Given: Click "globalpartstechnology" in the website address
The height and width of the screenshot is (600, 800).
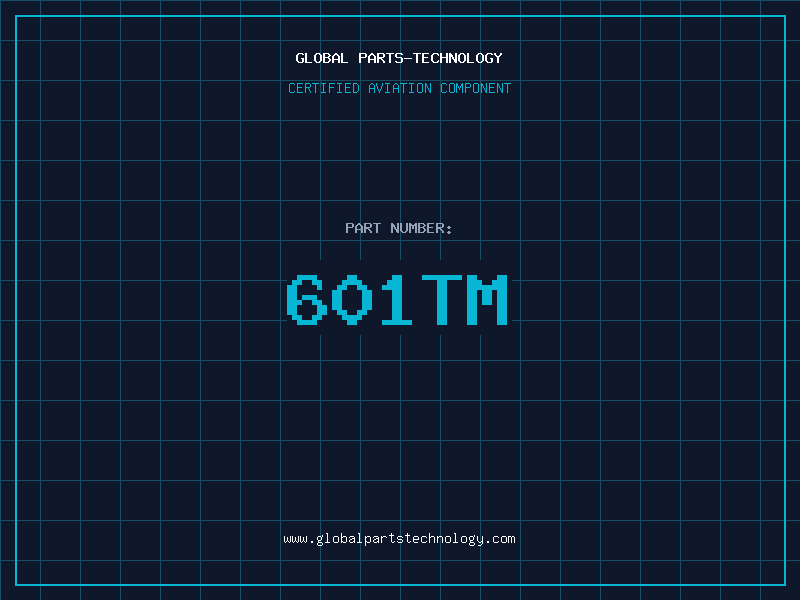Looking at the screenshot, I should click(399, 539).
